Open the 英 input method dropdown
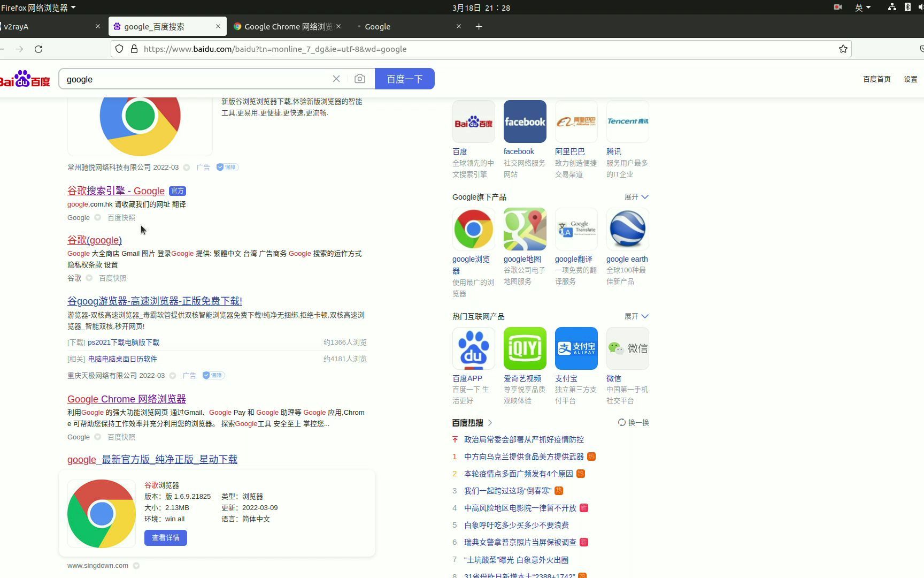The width and height of the screenshot is (924, 578). pos(863,7)
